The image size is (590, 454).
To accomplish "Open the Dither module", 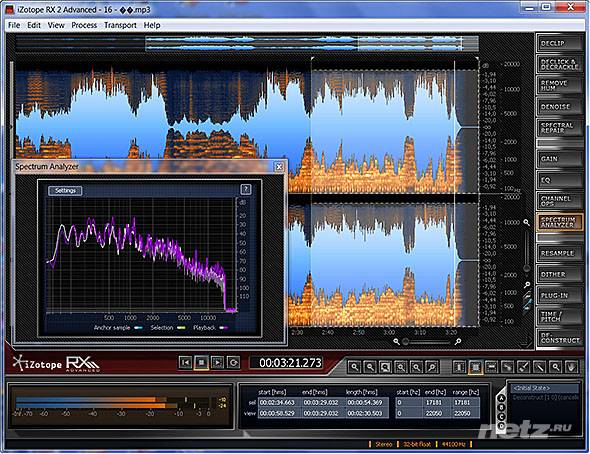I will tap(559, 274).
